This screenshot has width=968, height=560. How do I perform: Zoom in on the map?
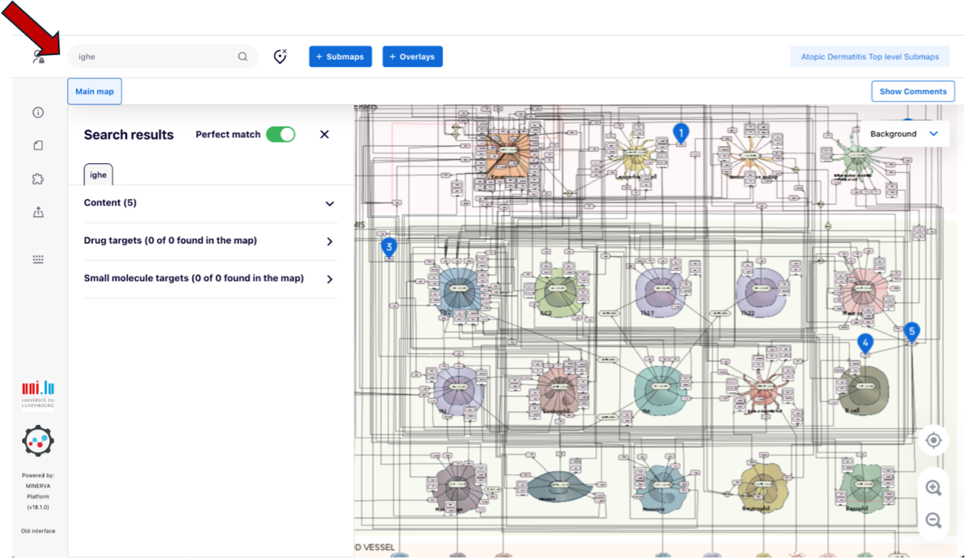click(x=933, y=488)
